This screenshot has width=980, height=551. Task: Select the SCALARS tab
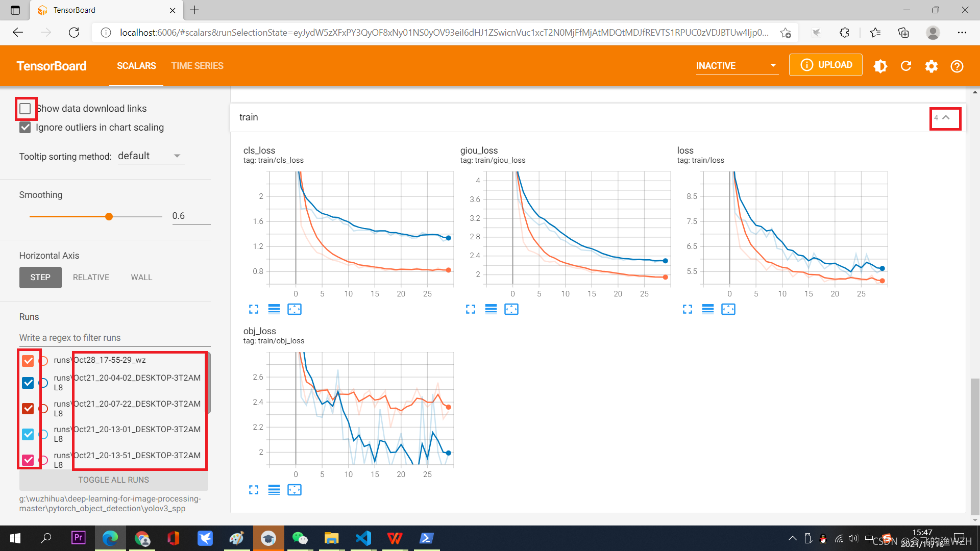pyautogui.click(x=135, y=65)
